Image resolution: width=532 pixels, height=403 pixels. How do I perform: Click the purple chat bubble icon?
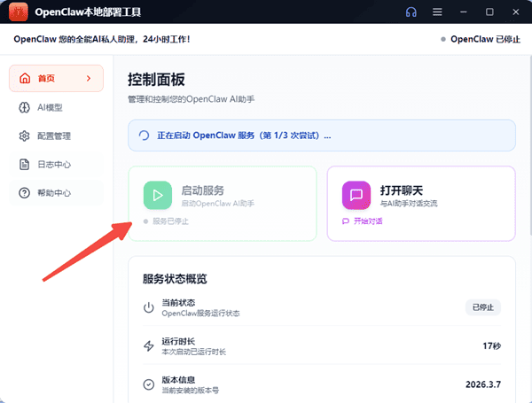(x=355, y=194)
